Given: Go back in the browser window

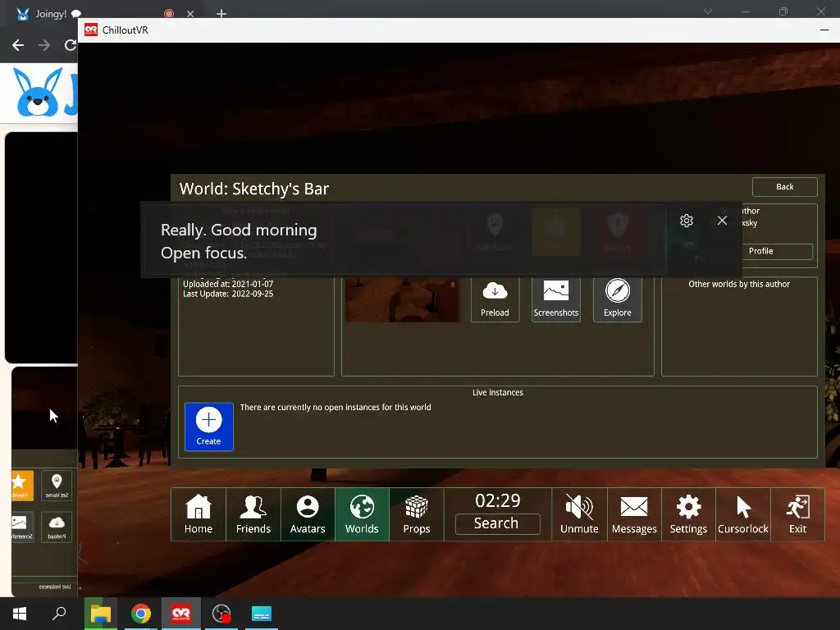Looking at the screenshot, I should tap(18, 45).
